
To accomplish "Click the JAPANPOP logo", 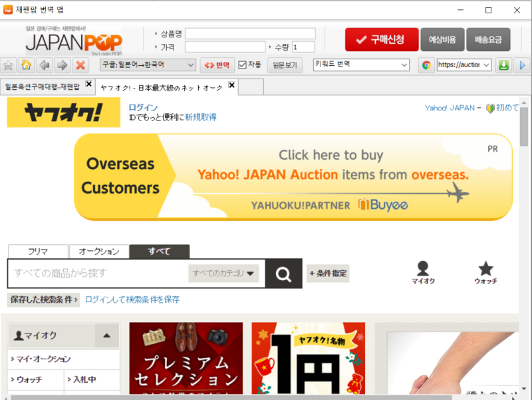I will click(74, 41).
